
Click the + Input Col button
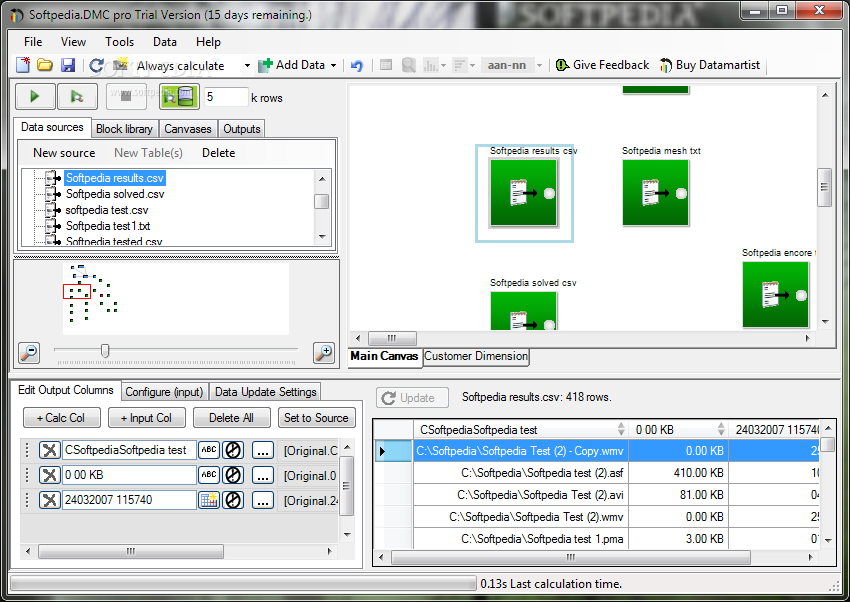pyautogui.click(x=146, y=418)
